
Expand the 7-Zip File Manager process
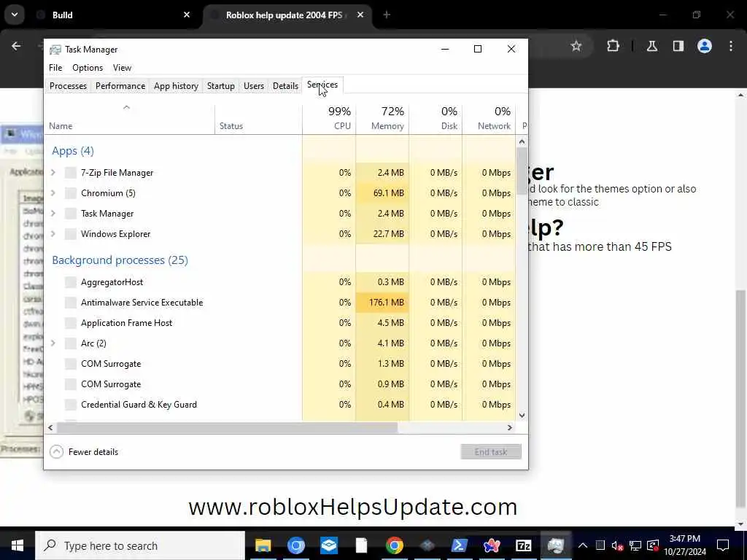(x=53, y=173)
